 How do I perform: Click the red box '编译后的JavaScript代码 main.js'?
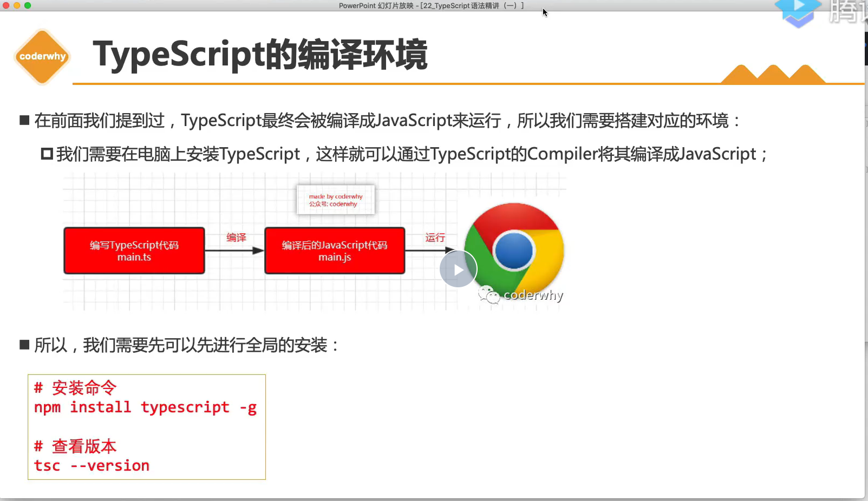pyautogui.click(x=335, y=250)
